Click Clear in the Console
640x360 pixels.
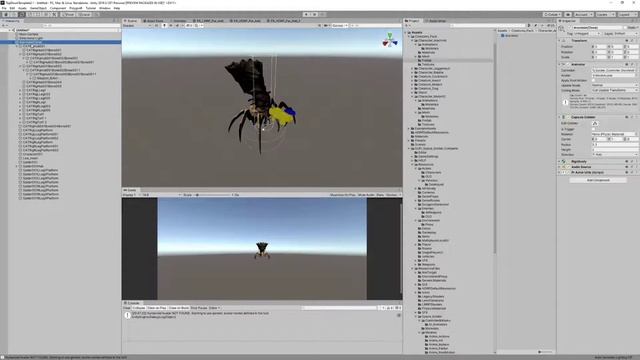pos(127,308)
